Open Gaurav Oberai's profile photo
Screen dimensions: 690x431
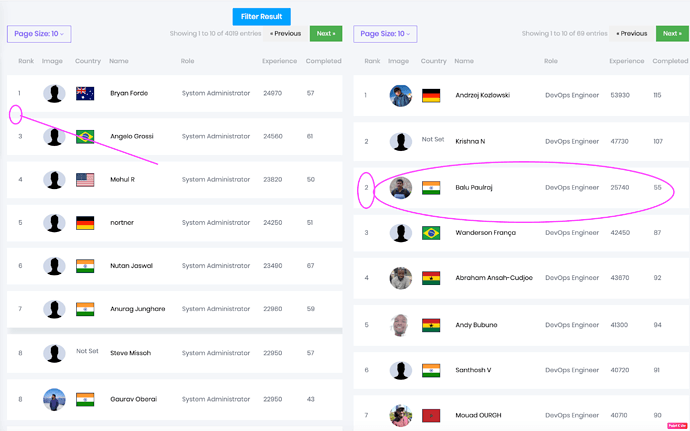point(55,399)
